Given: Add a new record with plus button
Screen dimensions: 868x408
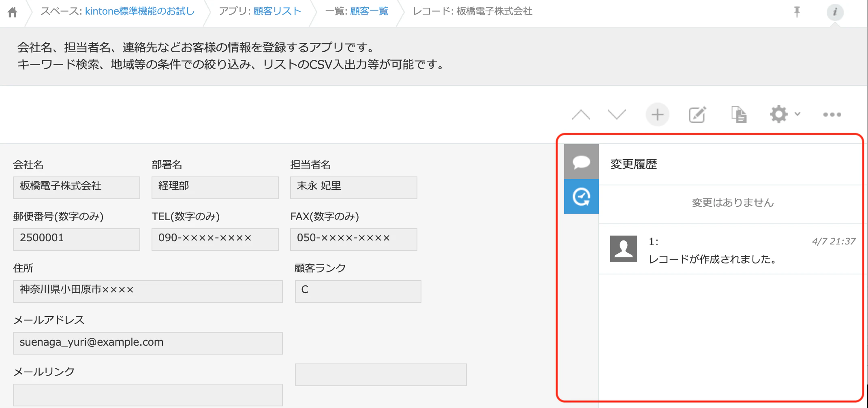Looking at the screenshot, I should pos(657,115).
